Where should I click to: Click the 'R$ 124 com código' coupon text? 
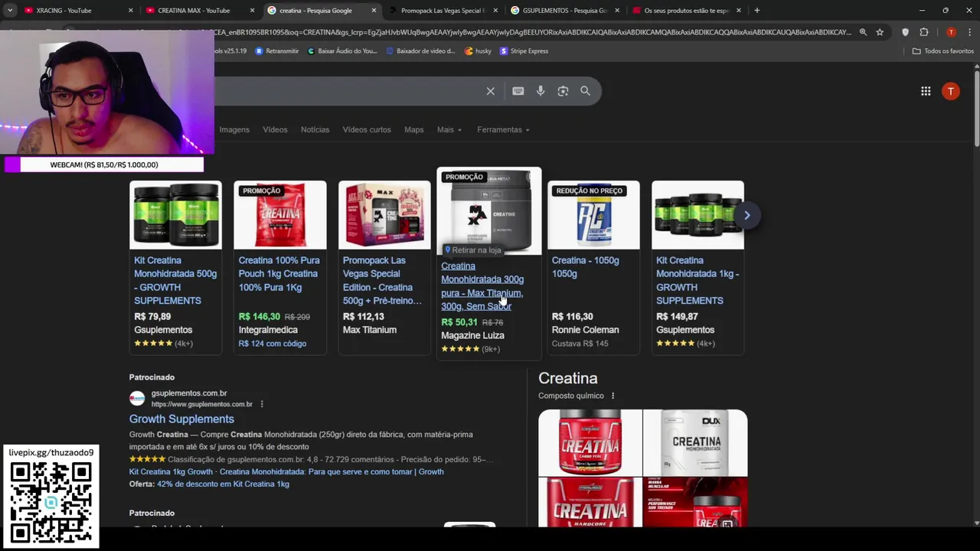273,344
